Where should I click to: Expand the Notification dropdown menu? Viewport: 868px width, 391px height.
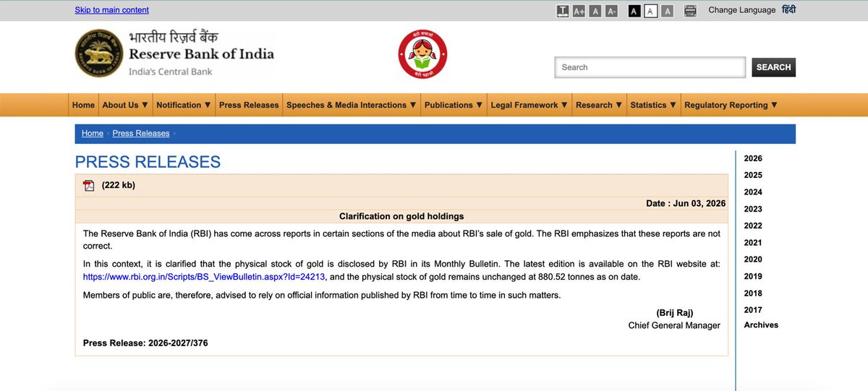184,105
